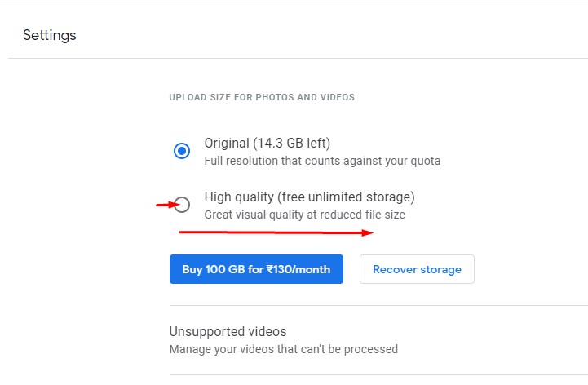The height and width of the screenshot is (385, 588).
Task: Click the 'free unlimited storage' parenthetical text
Action: pyautogui.click(x=346, y=197)
